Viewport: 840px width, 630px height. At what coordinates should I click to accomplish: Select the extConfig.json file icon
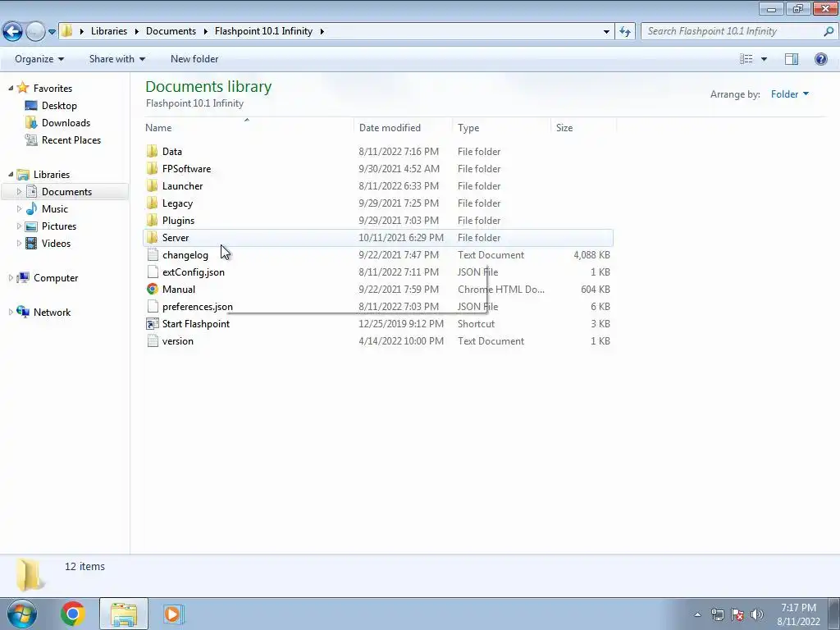[x=153, y=272]
